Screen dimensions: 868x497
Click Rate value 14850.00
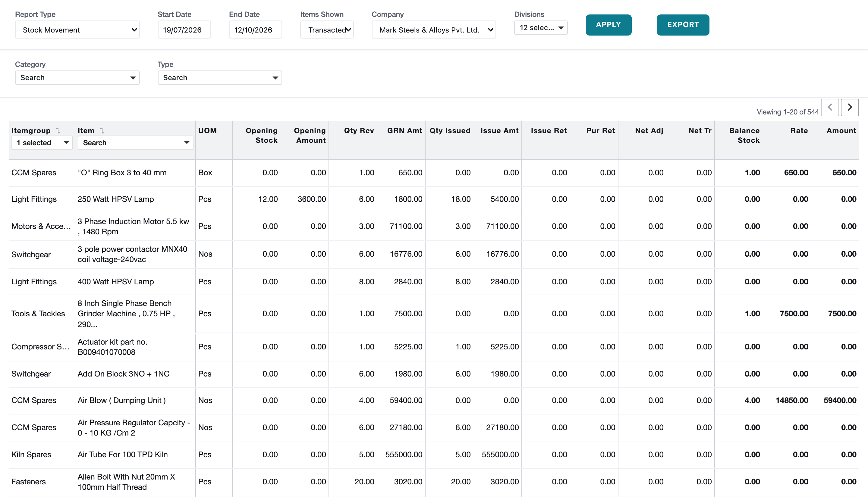[791, 401]
